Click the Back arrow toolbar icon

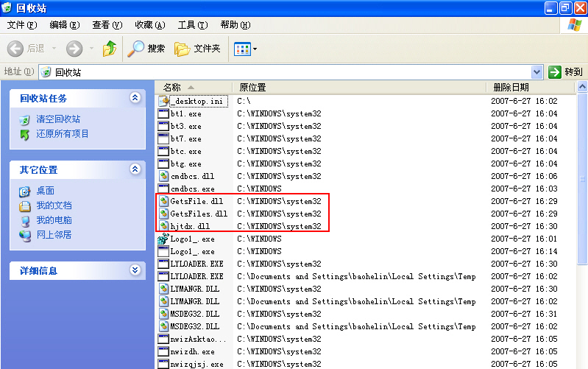click(x=15, y=49)
